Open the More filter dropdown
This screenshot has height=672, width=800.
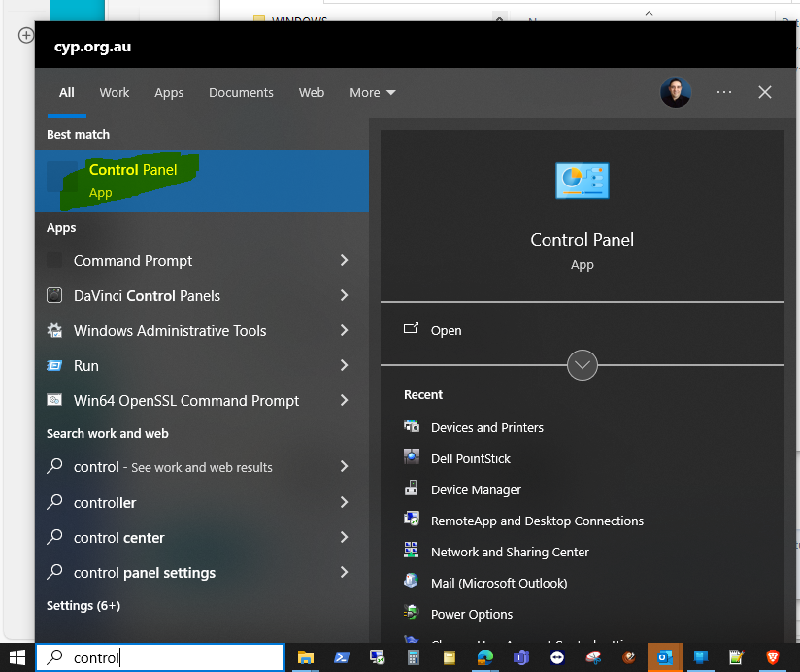tap(373, 93)
